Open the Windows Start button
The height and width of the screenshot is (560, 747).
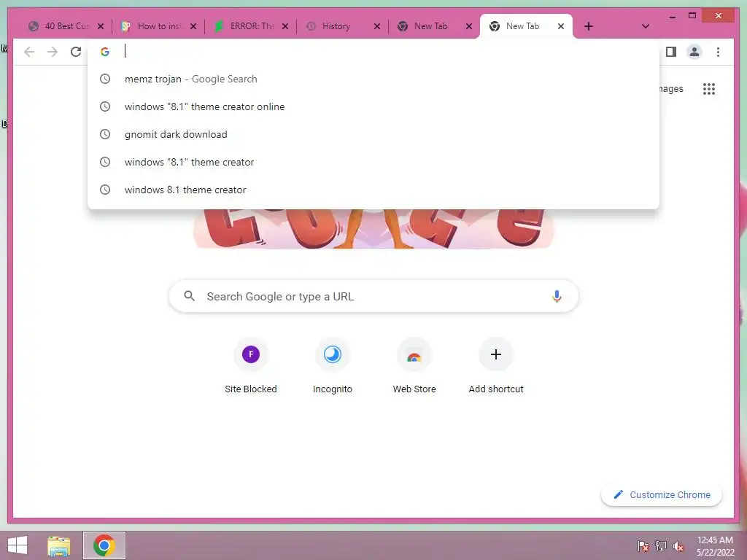point(18,545)
